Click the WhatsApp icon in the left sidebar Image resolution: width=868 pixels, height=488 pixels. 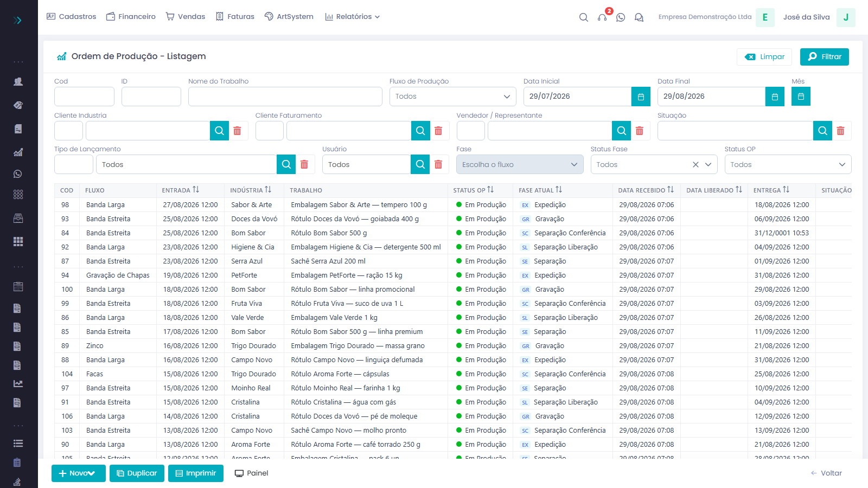[x=18, y=174]
